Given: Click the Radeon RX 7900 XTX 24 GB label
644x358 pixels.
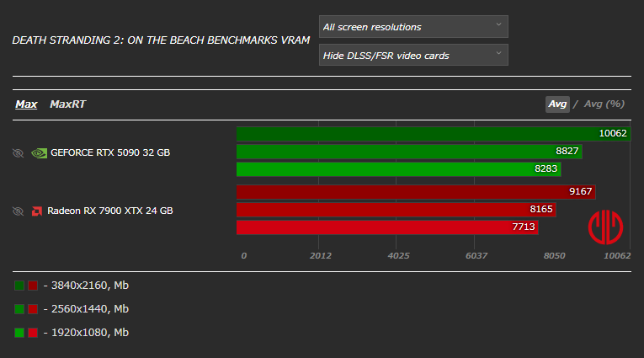Looking at the screenshot, I should pyautogui.click(x=110, y=211).
